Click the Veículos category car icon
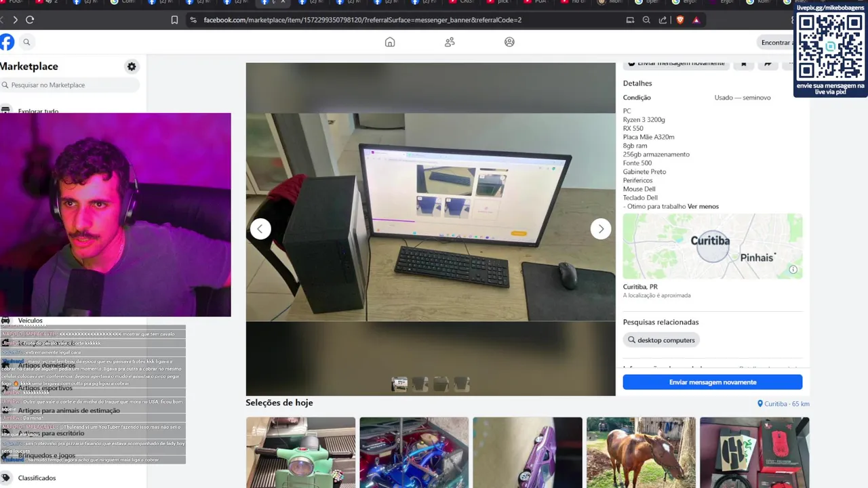Image resolution: width=868 pixels, height=488 pixels. tap(5, 321)
